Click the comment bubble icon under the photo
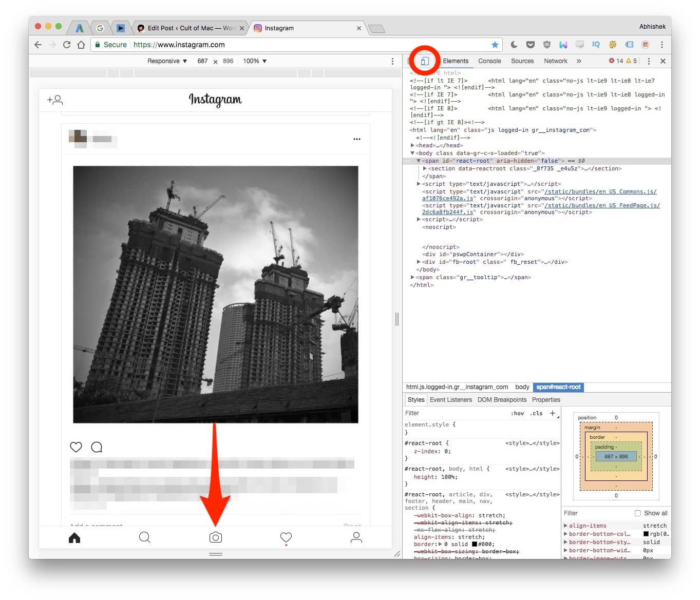The image size is (700, 600). click(97, 447)
